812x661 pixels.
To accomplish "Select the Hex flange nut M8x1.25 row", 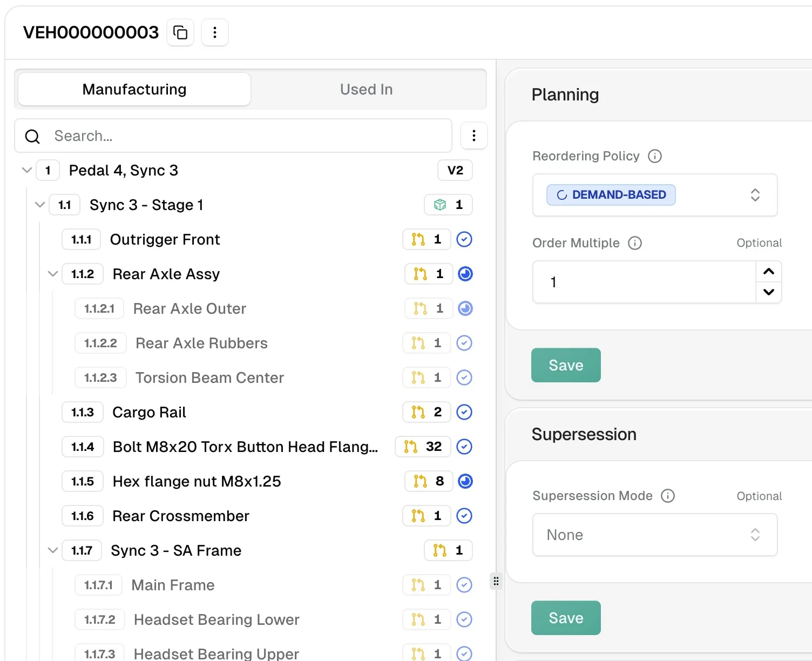I will (x=267, y=481).
